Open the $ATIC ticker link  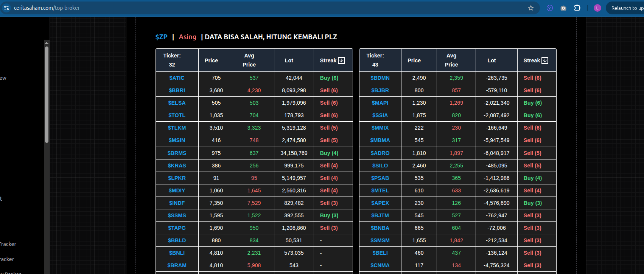[177, 78]
